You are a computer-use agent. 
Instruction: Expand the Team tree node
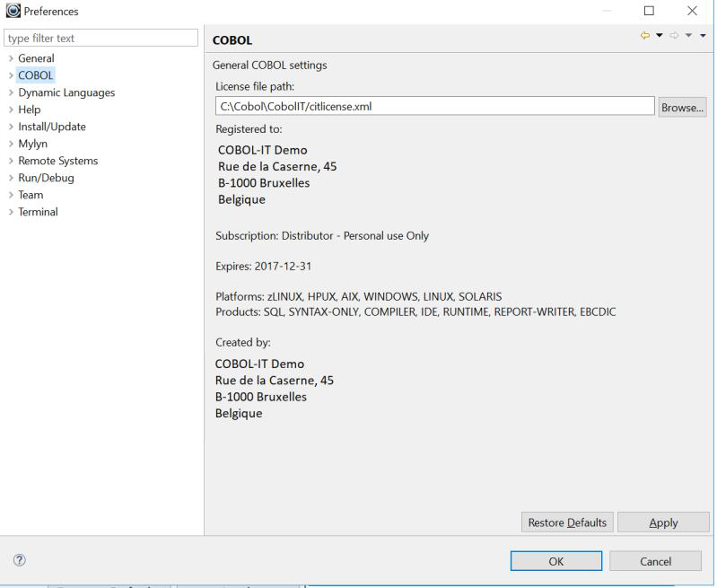(x=11, y=195)
